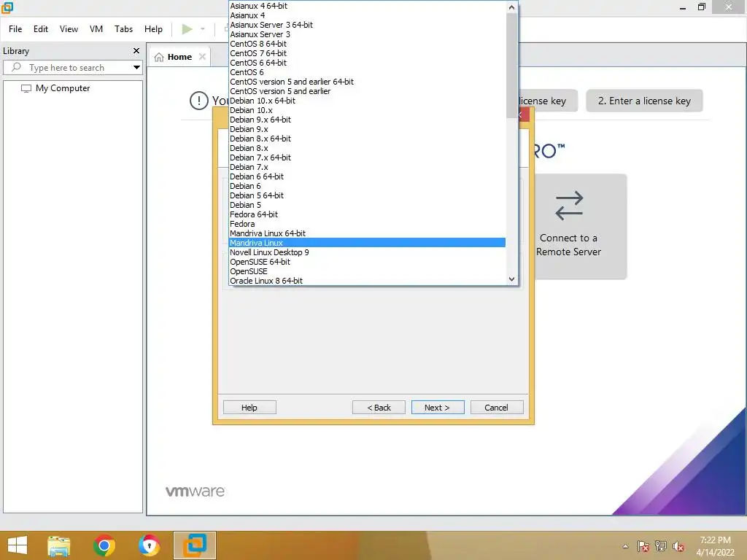
Task: Open the File menu
Action: point(15,29)
